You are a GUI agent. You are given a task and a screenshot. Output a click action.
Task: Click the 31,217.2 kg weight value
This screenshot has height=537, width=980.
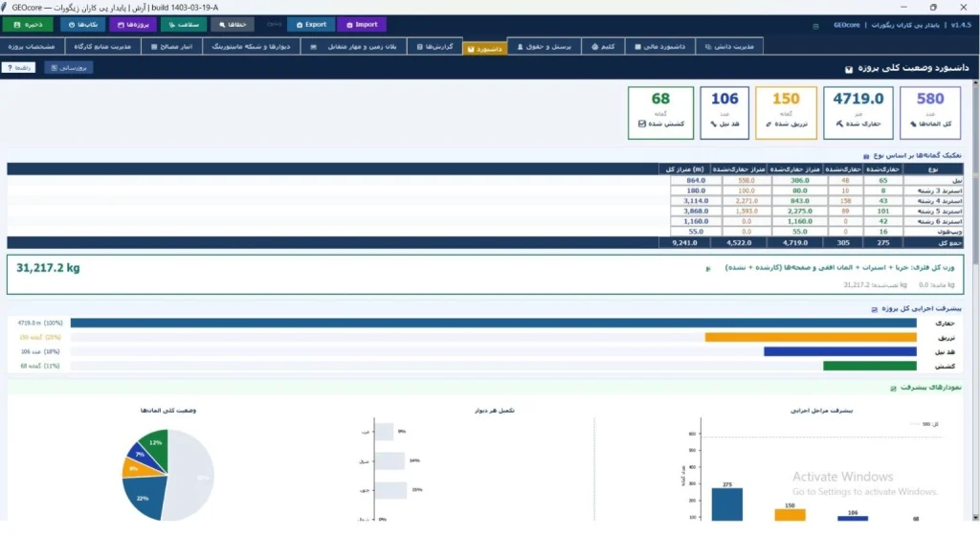pyautogui.click(x=48, y=268)
